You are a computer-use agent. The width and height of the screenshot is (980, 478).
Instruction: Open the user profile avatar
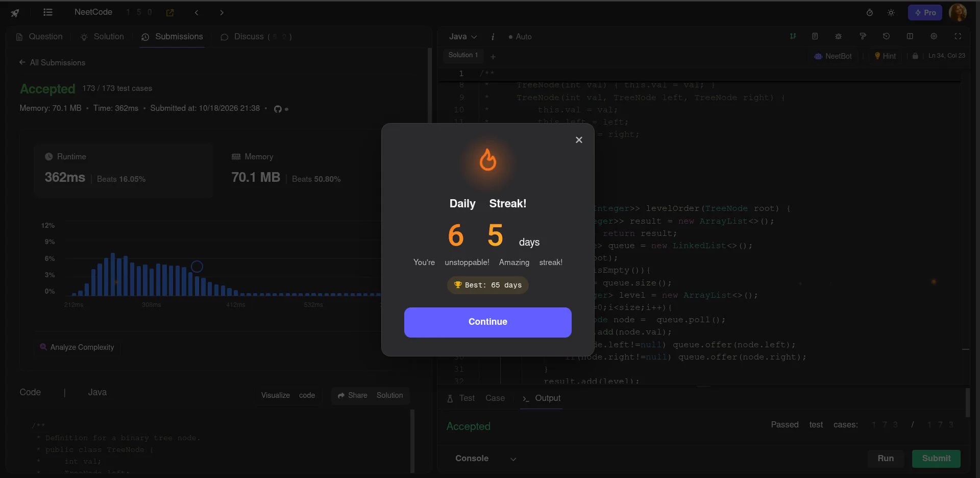[958, 13]
